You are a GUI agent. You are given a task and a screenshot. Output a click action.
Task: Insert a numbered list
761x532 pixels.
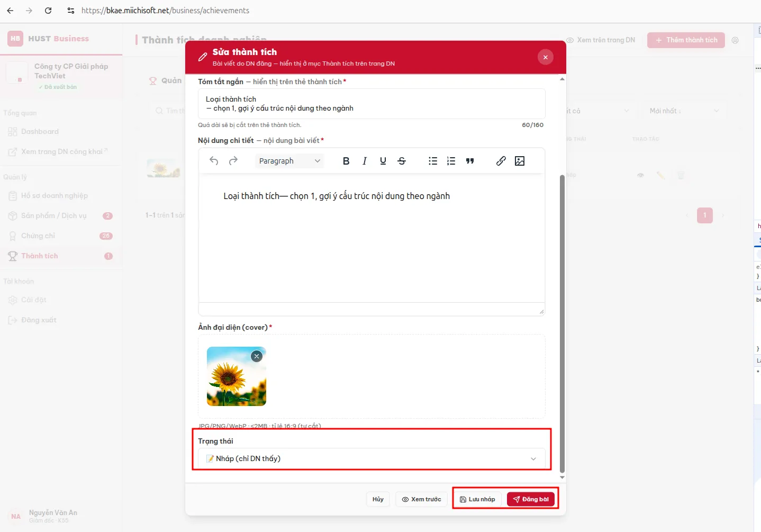[x=451, y=161]
